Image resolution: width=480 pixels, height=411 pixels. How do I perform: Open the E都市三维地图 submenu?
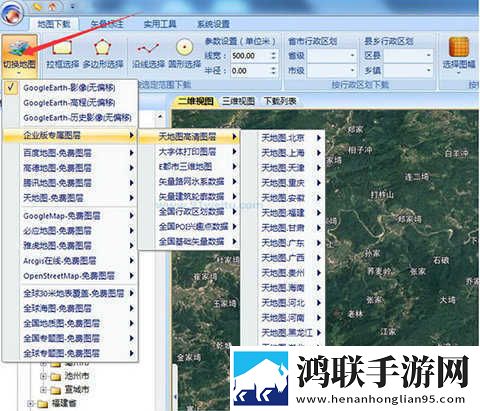[189, 166]
